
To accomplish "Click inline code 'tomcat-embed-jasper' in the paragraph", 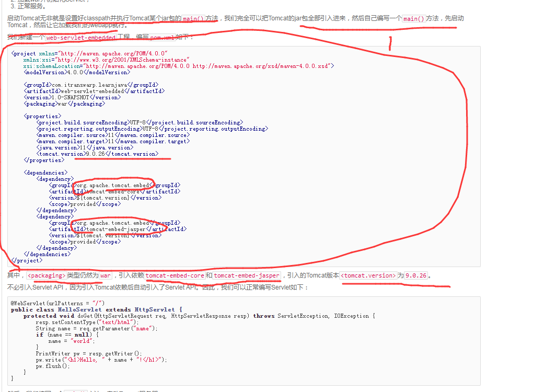I will coord(247,275).
